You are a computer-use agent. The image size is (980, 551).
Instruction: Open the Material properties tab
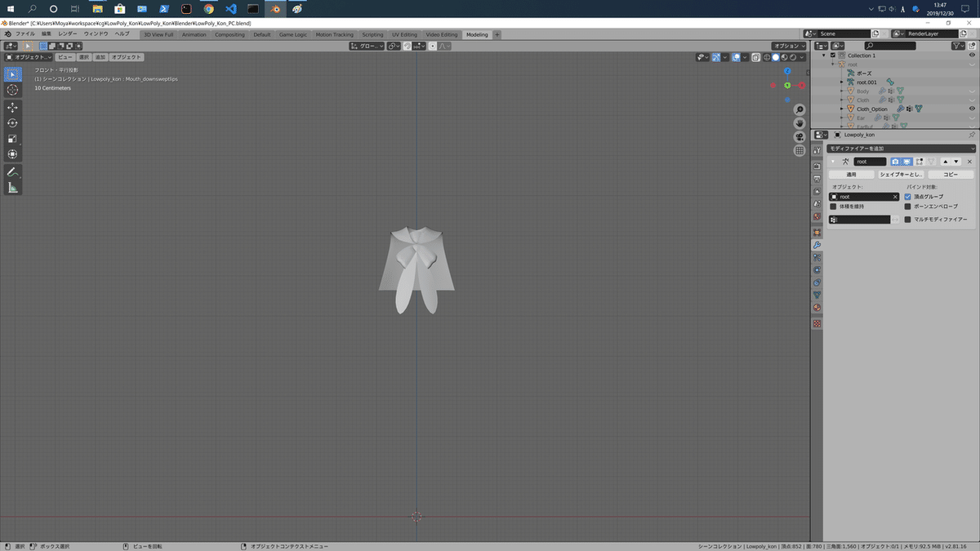click(x=817, y=308)
